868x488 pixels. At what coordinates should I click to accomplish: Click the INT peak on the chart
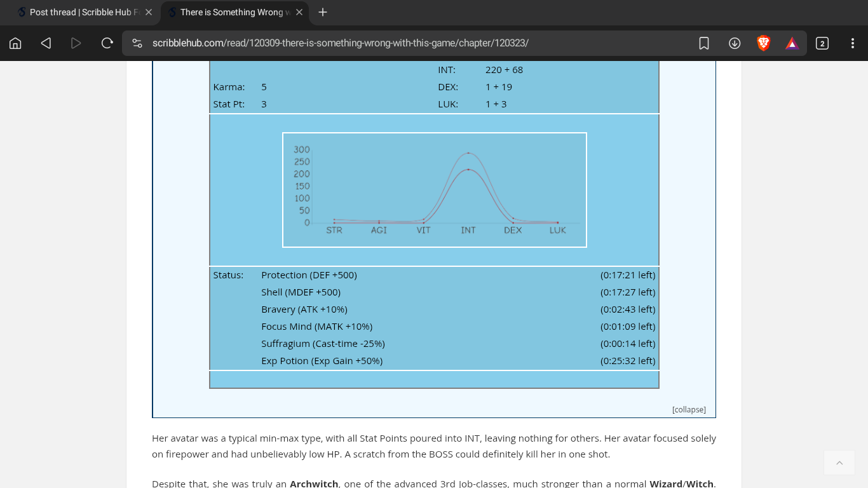click(468, 153)
